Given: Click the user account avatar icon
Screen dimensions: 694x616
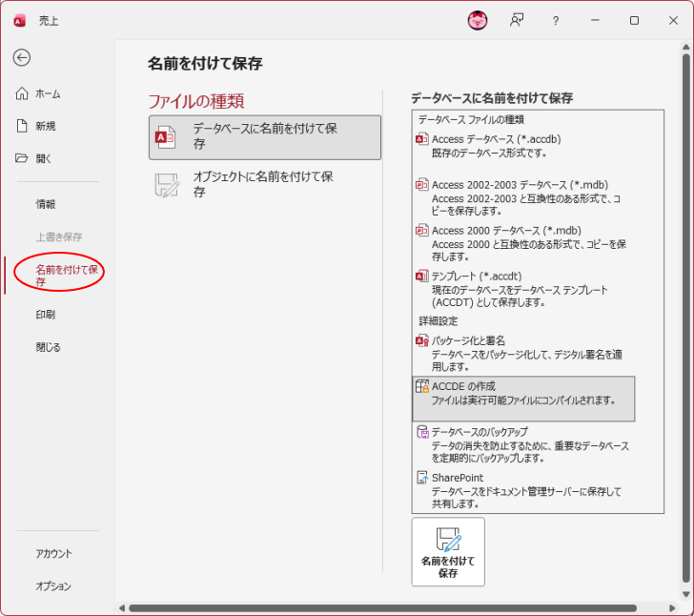Looking at the screenshot, I should 478,20.
